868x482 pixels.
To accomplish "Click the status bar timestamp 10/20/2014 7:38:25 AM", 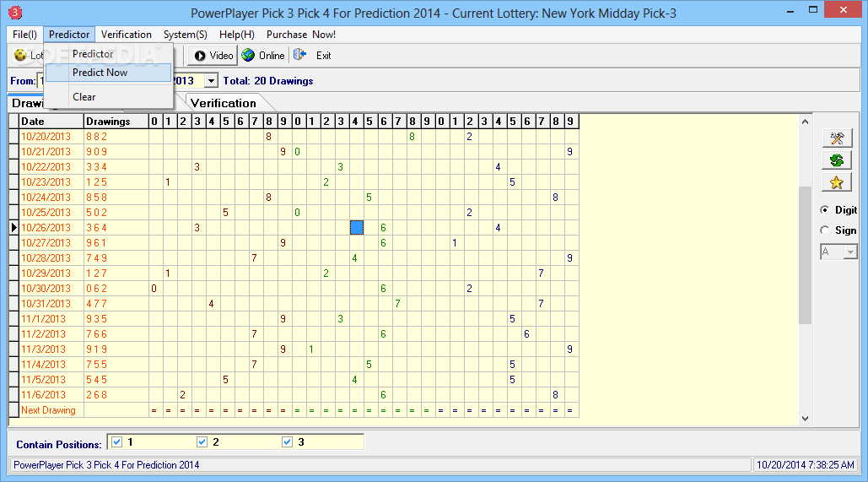I will (806, 465).
